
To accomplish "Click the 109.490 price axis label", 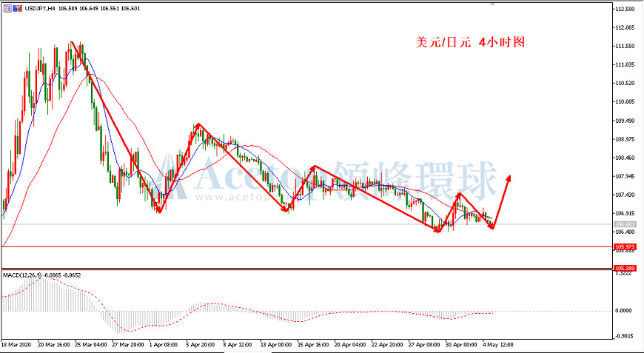I will click(x=626, y=121).
